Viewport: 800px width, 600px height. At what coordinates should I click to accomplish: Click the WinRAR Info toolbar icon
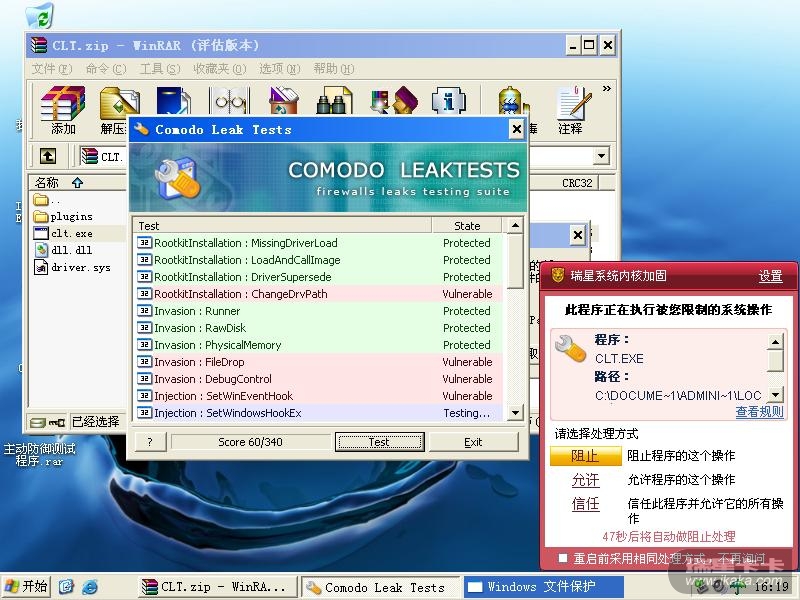point(448,101)
